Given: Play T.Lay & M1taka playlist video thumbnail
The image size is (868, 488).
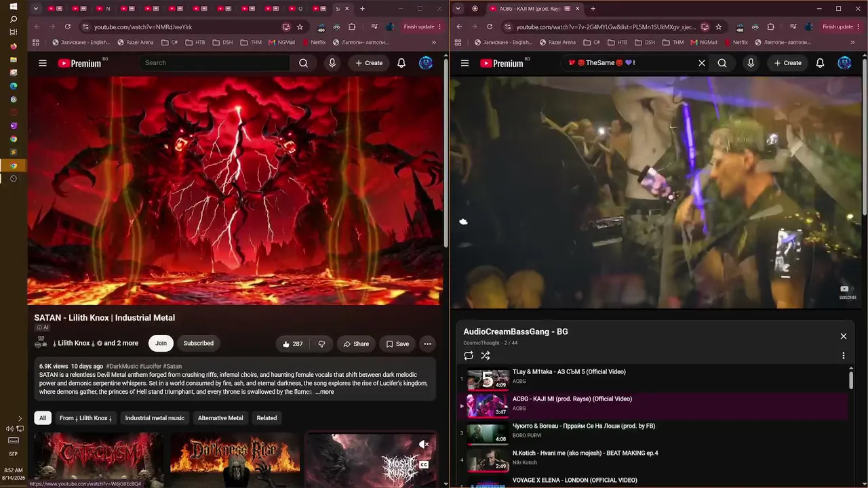Looking at the screenshot, I should 488,379.
